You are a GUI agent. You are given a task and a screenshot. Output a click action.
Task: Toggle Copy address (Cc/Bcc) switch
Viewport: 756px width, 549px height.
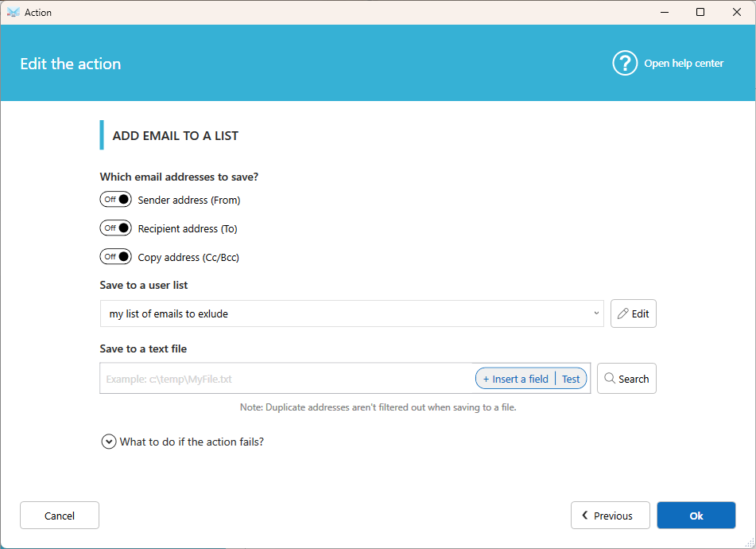pyautogui.click(x=116, y=257)
